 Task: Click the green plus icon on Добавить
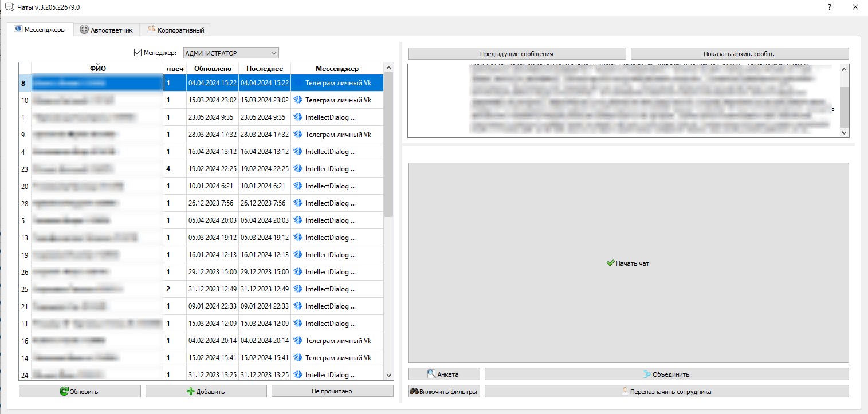[x=191, y=392]
